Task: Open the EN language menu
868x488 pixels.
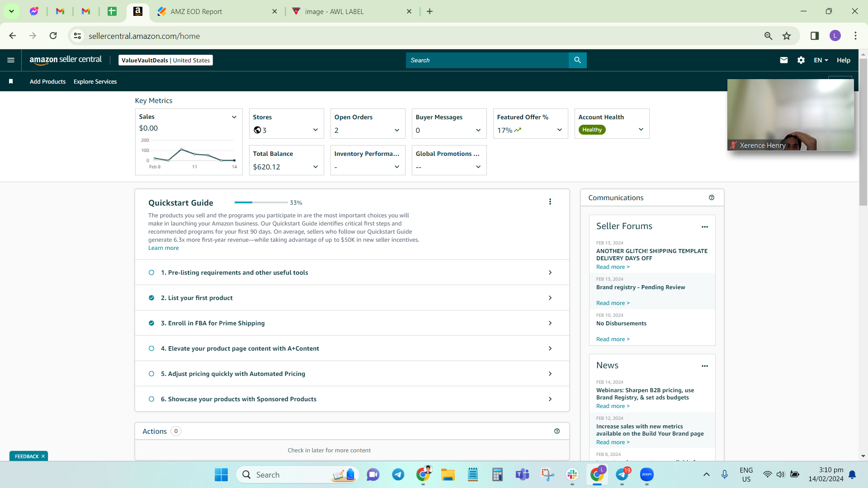Action: (821, 60)
